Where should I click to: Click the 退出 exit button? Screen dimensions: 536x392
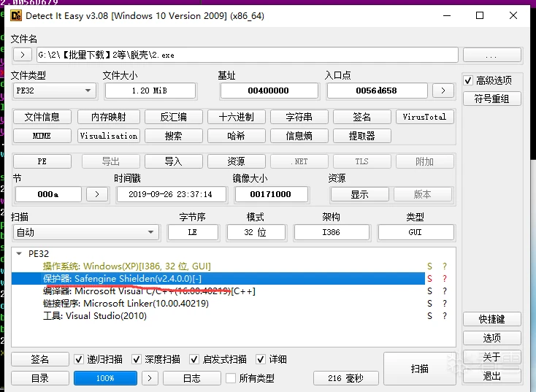(x=492, y=376)
